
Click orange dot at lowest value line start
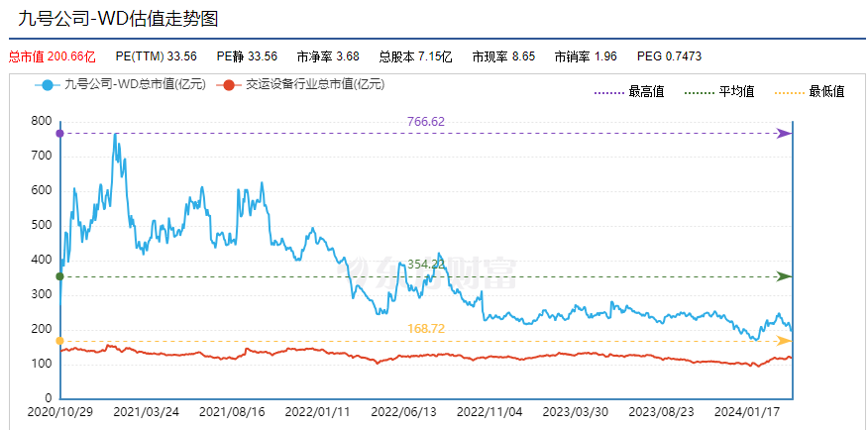[59, 341]
